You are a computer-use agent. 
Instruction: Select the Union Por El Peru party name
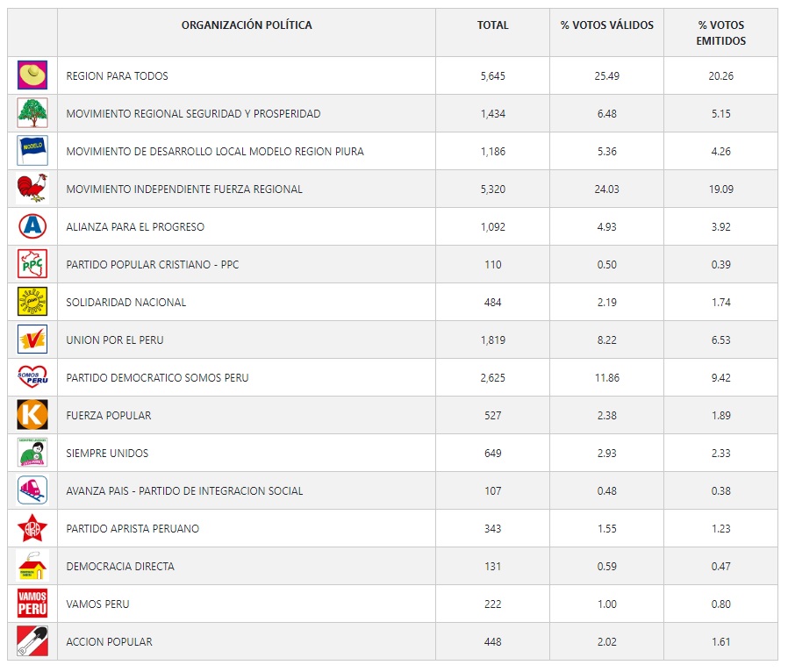[115, 340]
